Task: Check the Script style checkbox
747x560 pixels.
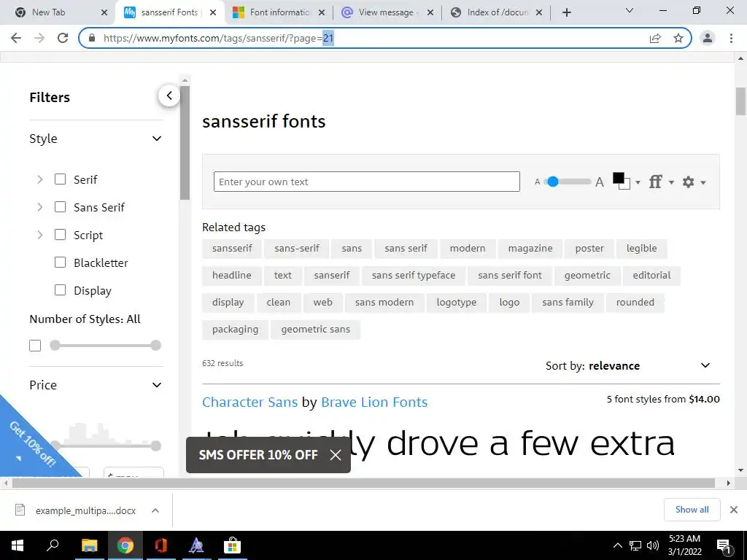Action: pos(60,234)
